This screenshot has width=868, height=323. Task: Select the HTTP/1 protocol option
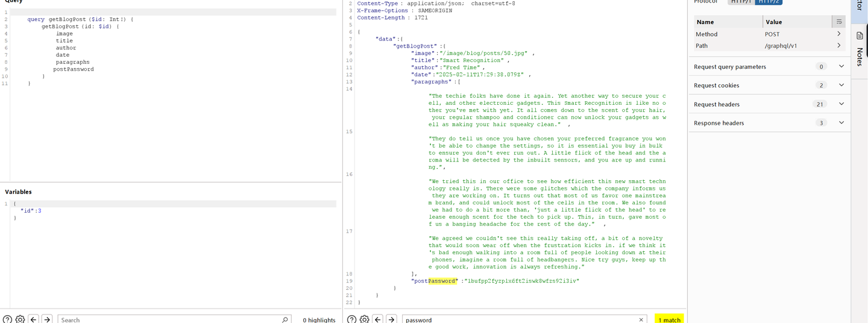pos(741,2)
